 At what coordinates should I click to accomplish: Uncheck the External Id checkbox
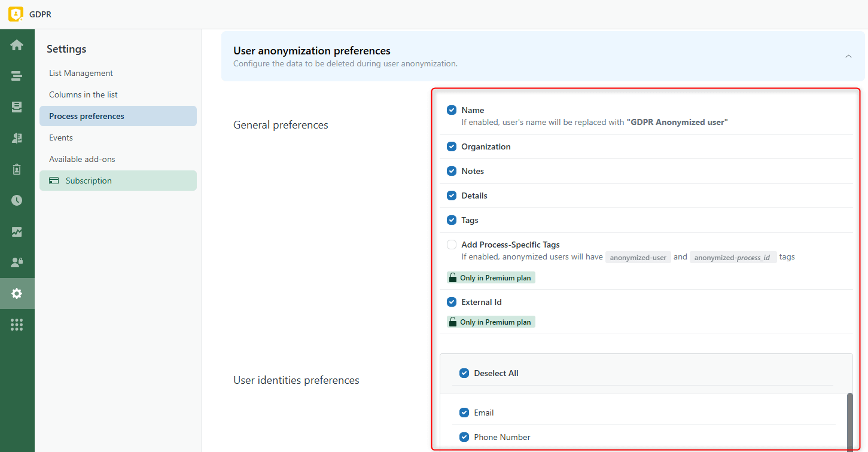tap(452, 302)
